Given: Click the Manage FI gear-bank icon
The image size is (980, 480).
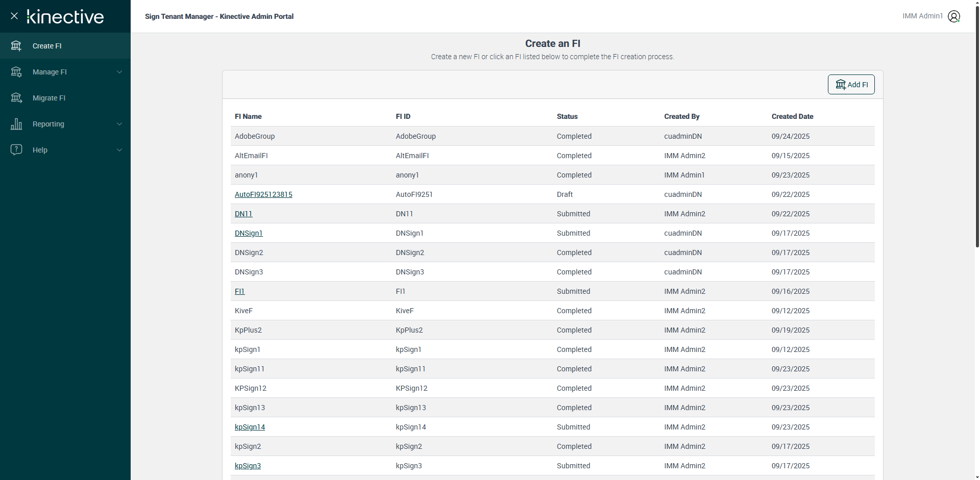Looking at the screenshot, I should (x=16, y=72).
